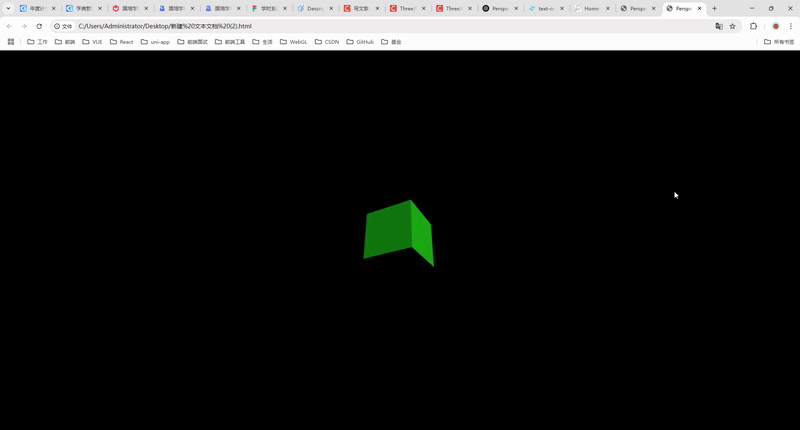Close the 学时系 tab

coord(285,8)
